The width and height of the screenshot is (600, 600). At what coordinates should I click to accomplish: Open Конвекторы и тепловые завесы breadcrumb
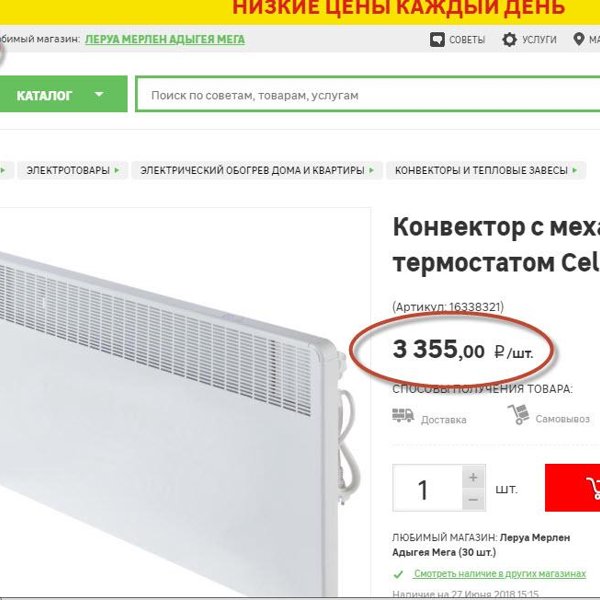(x=481, y=170)
